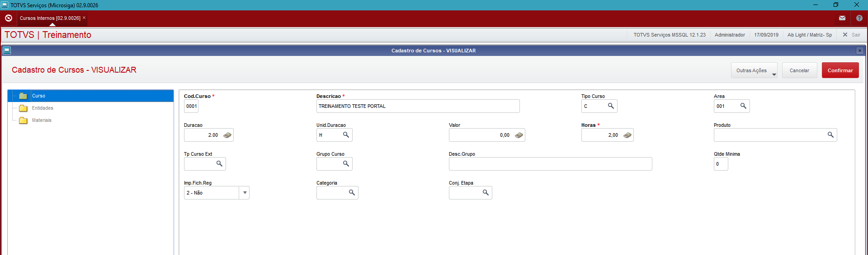The width and height of the screenshot is (868, 255).
Task: Open the help question mark icon
Action: point(859,18)
